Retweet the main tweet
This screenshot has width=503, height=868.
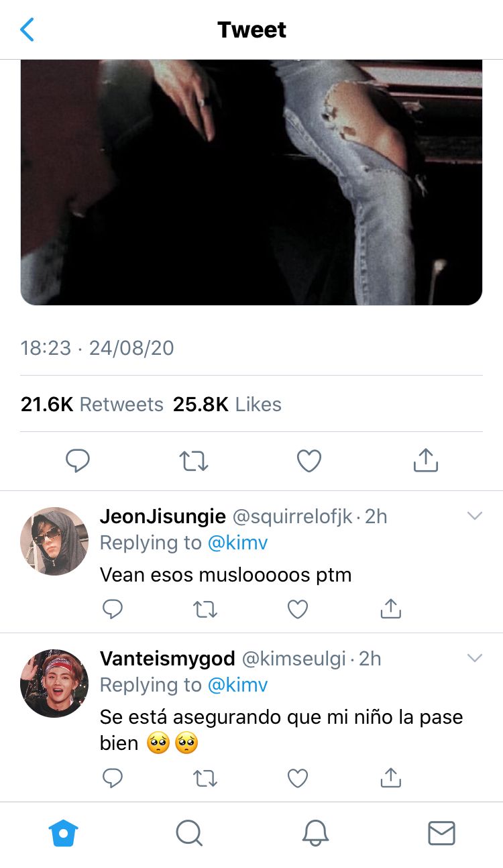[x=194, y=460]
